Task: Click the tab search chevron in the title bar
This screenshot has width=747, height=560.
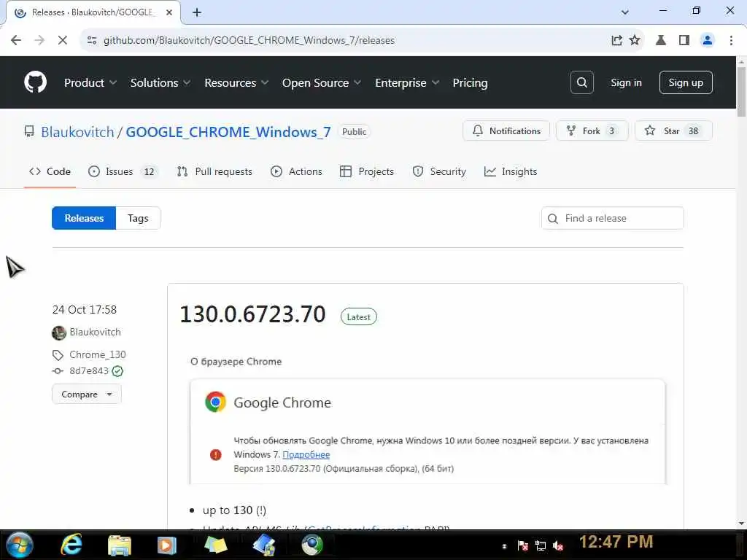Action: click(x=625, y=12)
